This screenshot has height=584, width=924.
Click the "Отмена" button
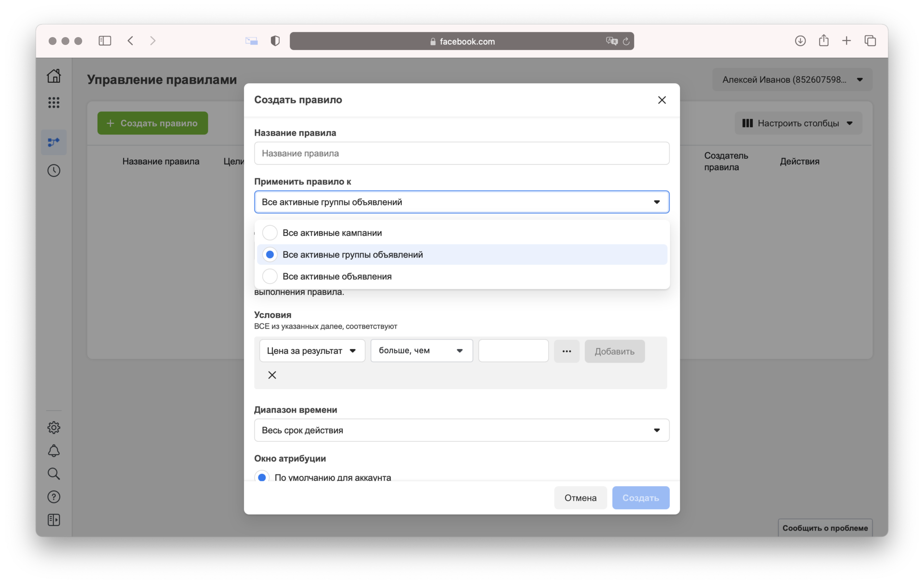pyautogui.click(x=580, y=498)
